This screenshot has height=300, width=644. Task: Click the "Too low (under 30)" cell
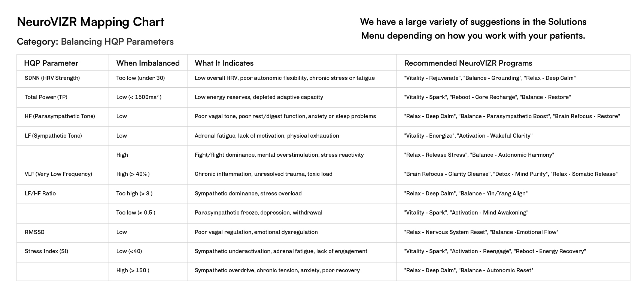point(140,78)
